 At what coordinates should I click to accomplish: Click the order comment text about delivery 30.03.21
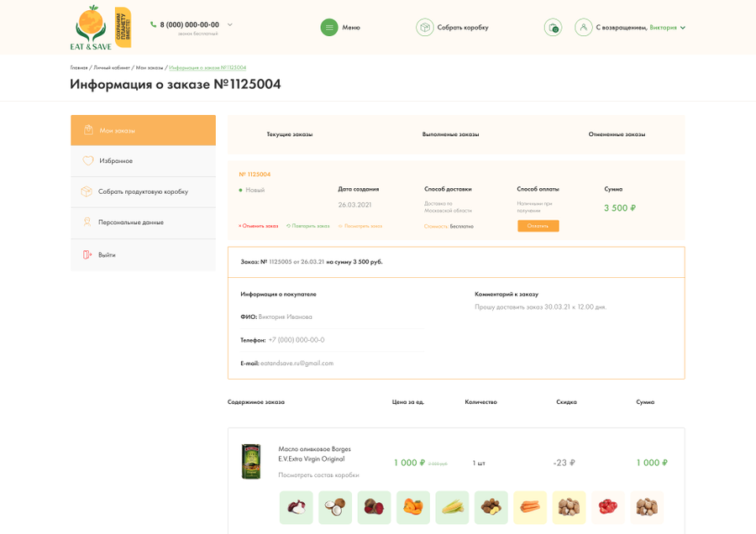pyautogui.click(x=540, y=307)
